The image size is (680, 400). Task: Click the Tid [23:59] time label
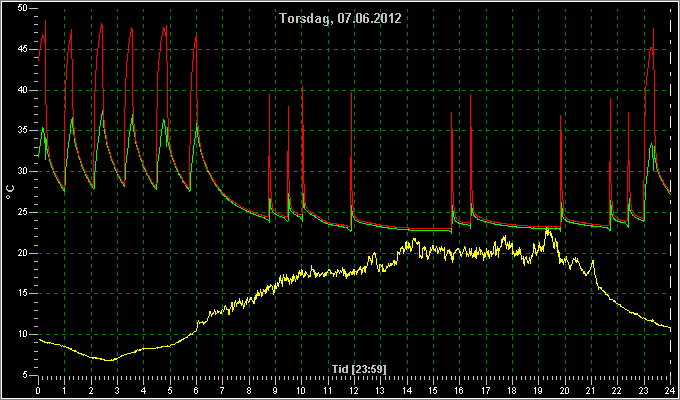coord(359,369)
